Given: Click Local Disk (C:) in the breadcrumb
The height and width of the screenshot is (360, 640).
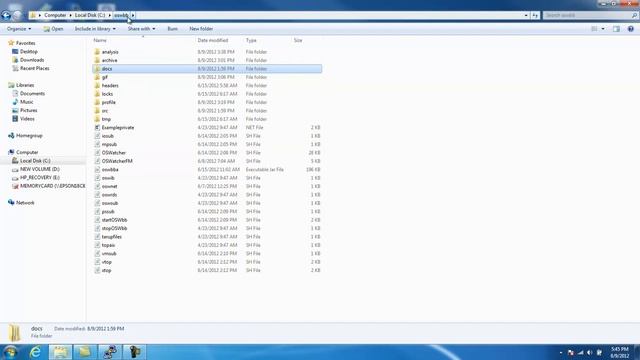Looking at the screenshot, I should point(90,15).
